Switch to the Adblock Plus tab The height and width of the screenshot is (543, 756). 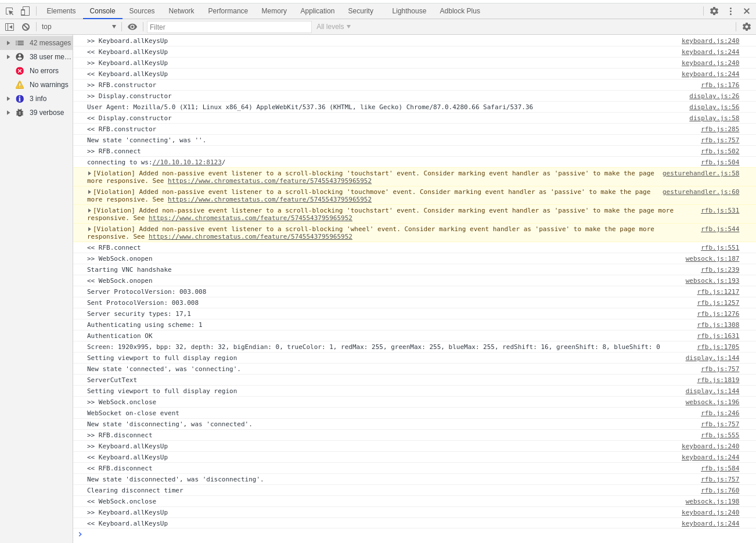459,10
